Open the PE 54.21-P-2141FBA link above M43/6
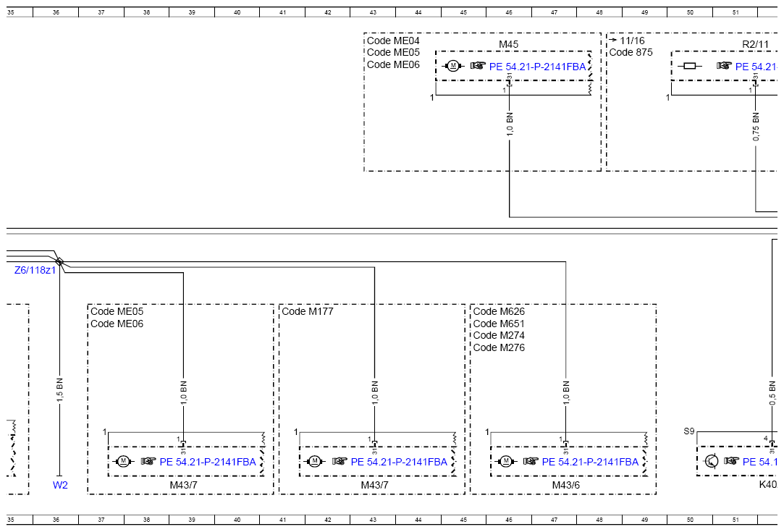This screenshot has width=784, height=532. (x=590, y=462)
